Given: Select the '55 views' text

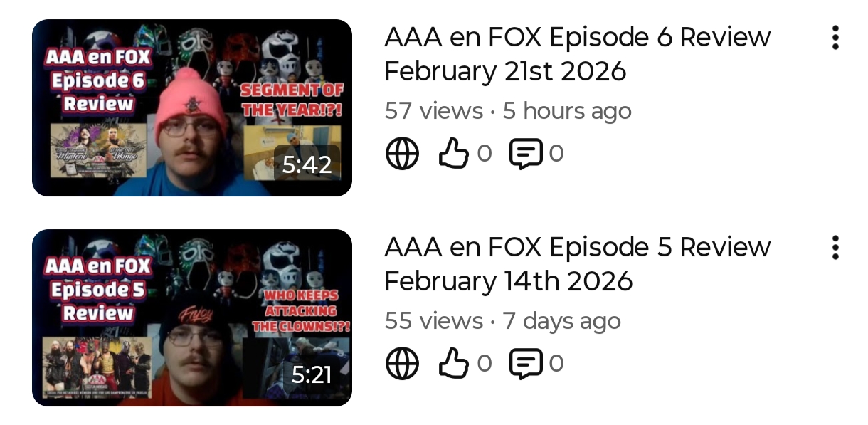Looking at the screenshot, I should 433,321.
